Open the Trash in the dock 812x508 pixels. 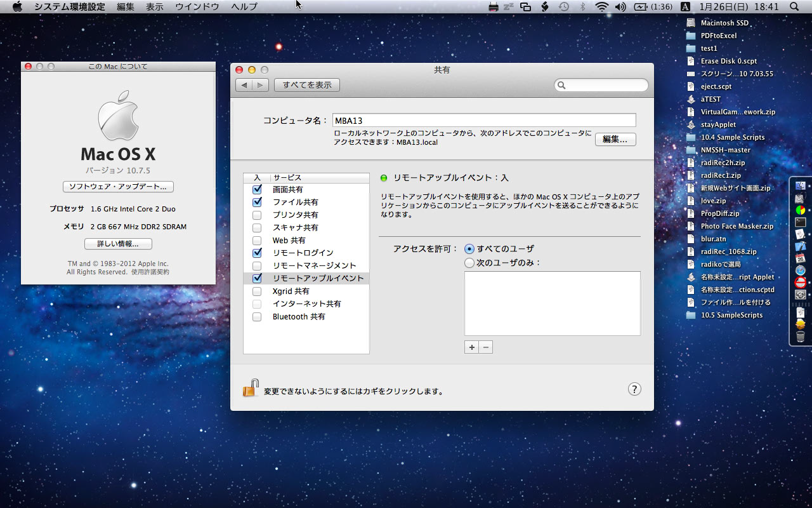800,337
